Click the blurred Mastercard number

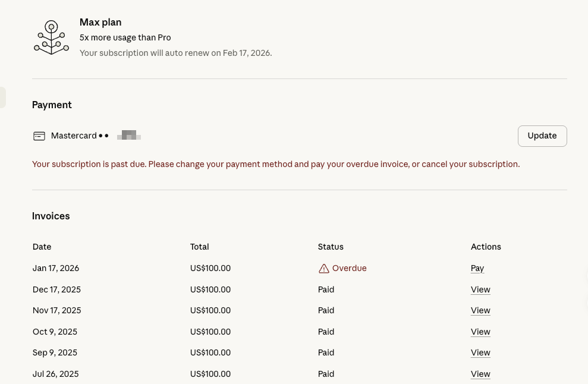tap(128, 136)
